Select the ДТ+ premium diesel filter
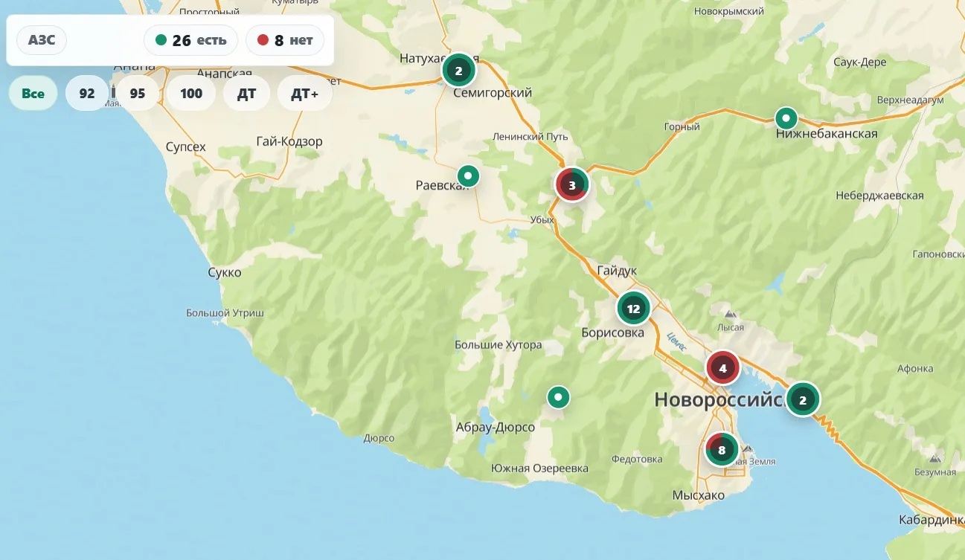This screenshot has width=965, height=560. pos(304,94)
